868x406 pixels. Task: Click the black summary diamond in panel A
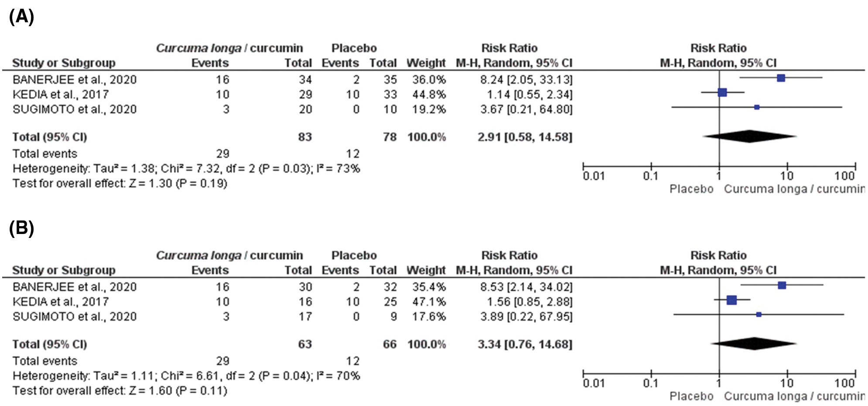pos(749,136)
